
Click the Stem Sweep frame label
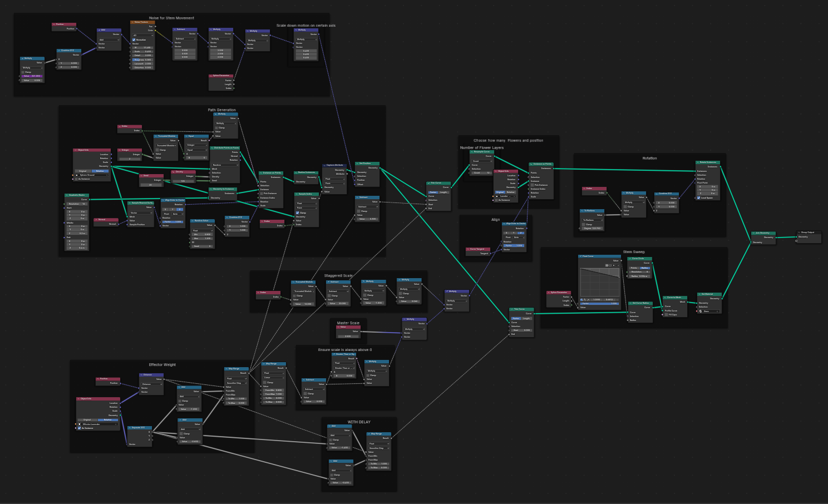tap(634, 252)
